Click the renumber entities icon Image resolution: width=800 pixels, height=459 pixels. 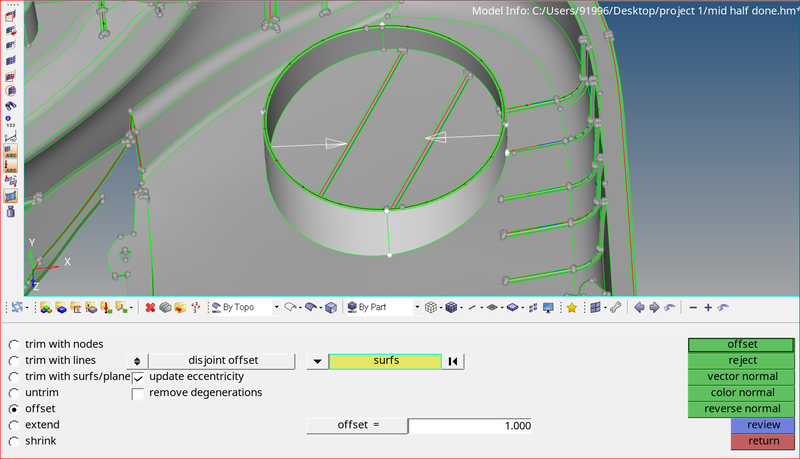tap(196, 308)
